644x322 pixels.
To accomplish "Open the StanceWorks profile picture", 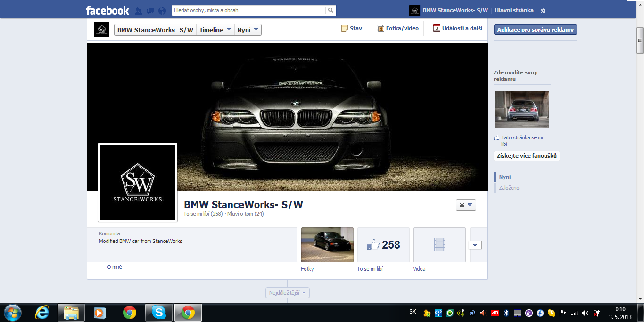I will [x=138, y=182].
